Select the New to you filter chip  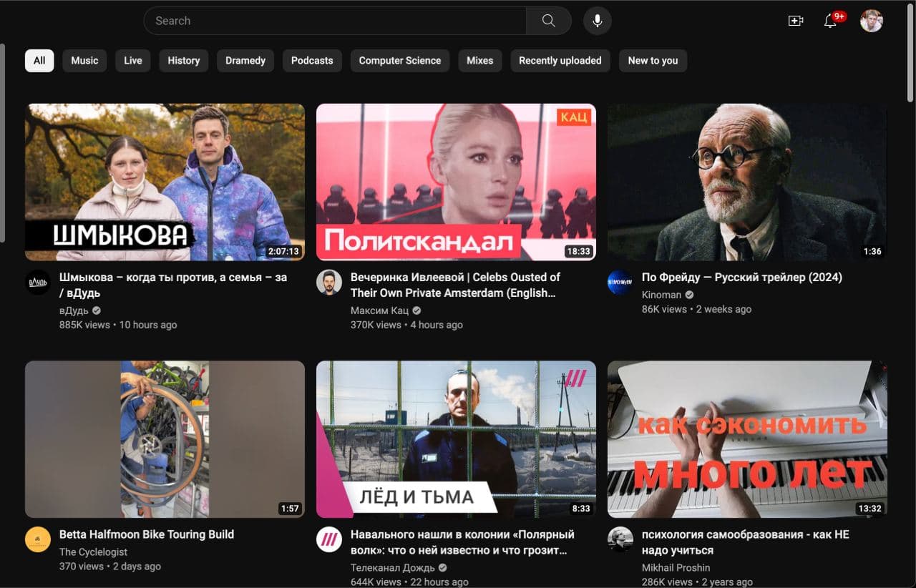coord(653,61)
